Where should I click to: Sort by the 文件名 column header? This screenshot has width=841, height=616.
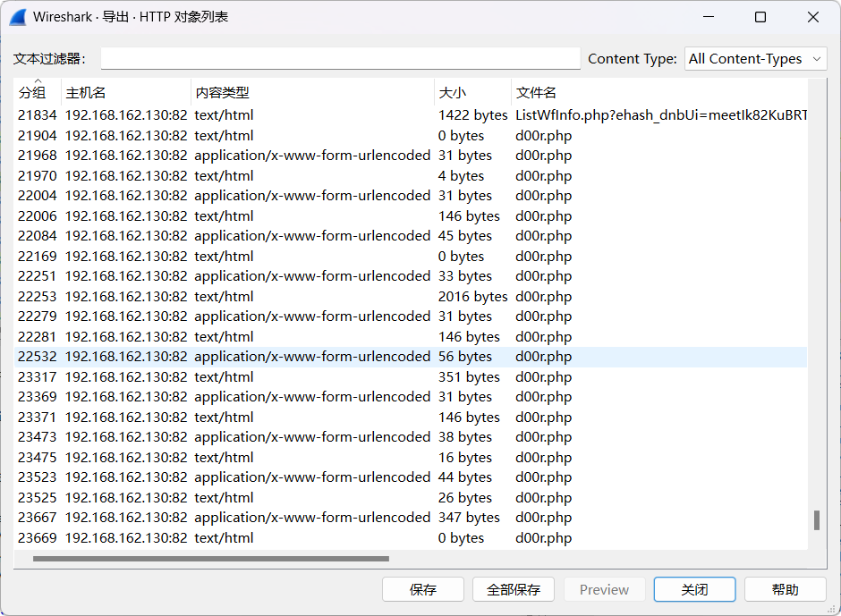pyautogui.click(x=659, y=93)
